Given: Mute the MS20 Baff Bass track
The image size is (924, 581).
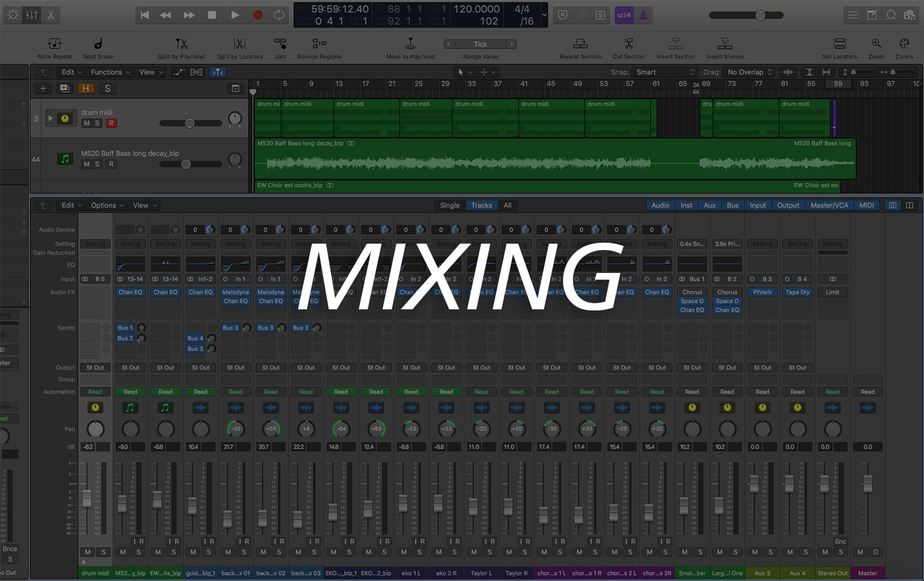Looking at the screenshot, I should 86,164.
